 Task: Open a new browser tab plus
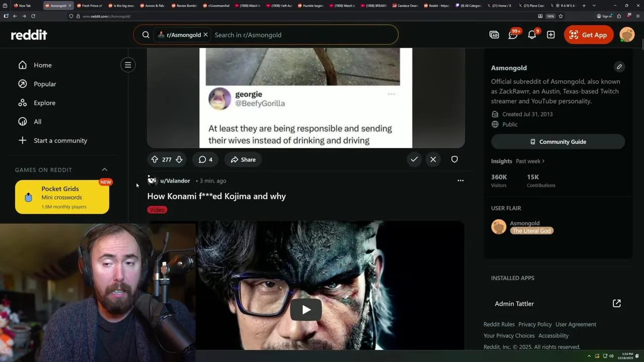coord(584,6)
